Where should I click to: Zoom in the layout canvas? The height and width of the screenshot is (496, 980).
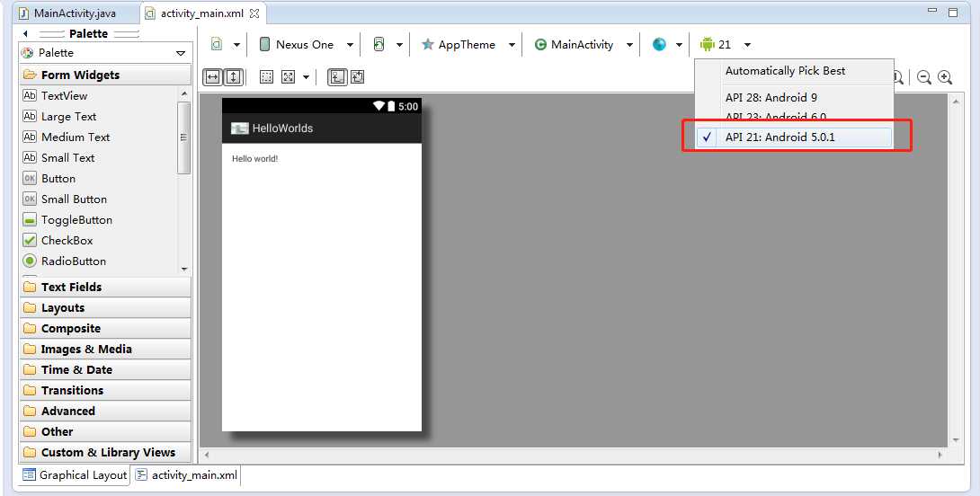[945, 77]
